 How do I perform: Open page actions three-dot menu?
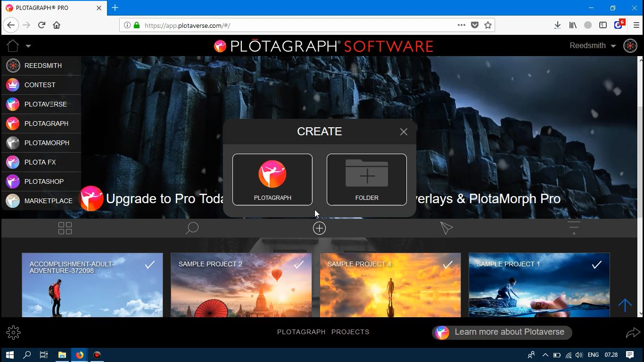point(462,25)
